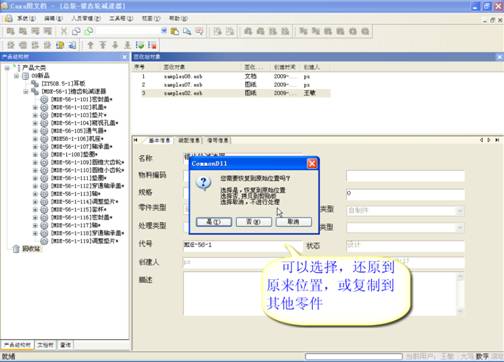This screenshot has height=362, width=504.
Task: Collapse the MDE-56-1 reducer tree node
Action: pyautogui.click(x=26, y=91)
